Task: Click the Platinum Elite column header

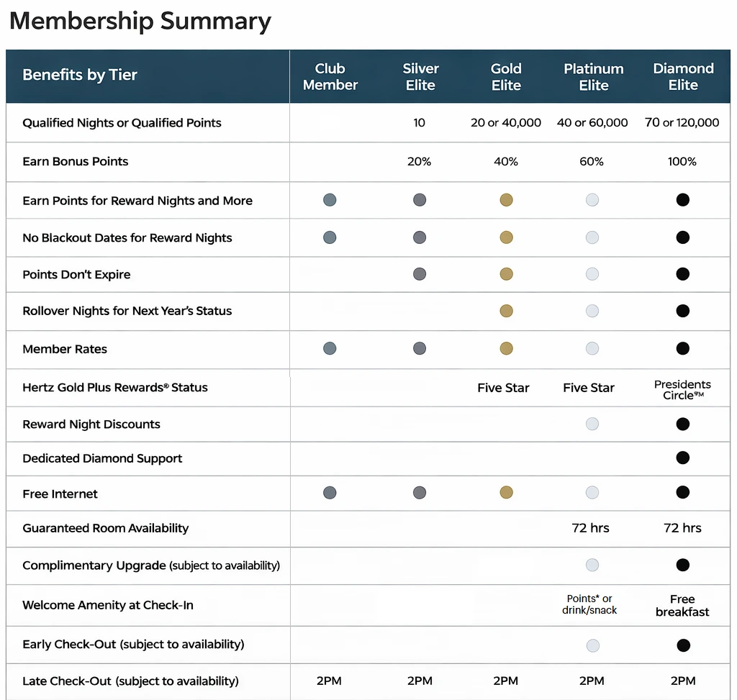Action: [594, 77]
